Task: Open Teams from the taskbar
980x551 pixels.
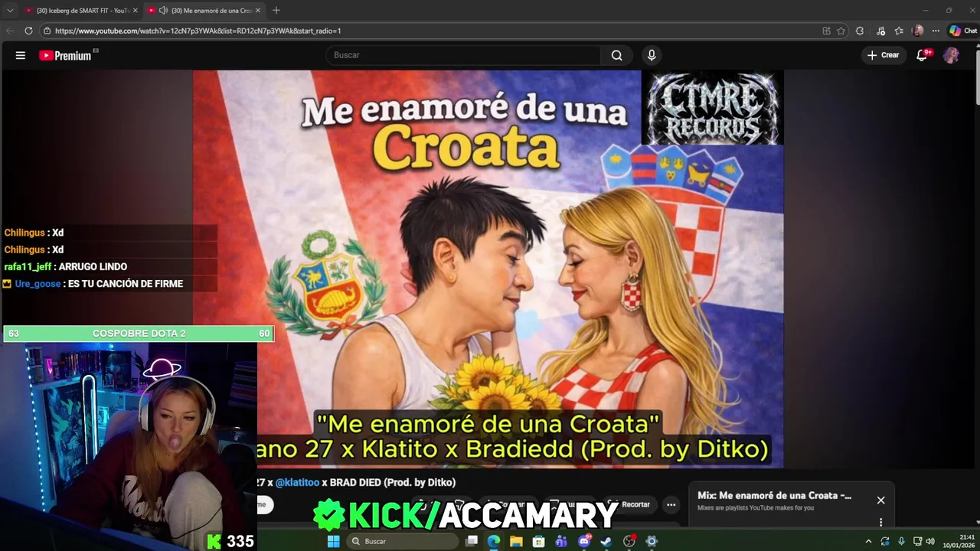Action: (x=561, y=541)
